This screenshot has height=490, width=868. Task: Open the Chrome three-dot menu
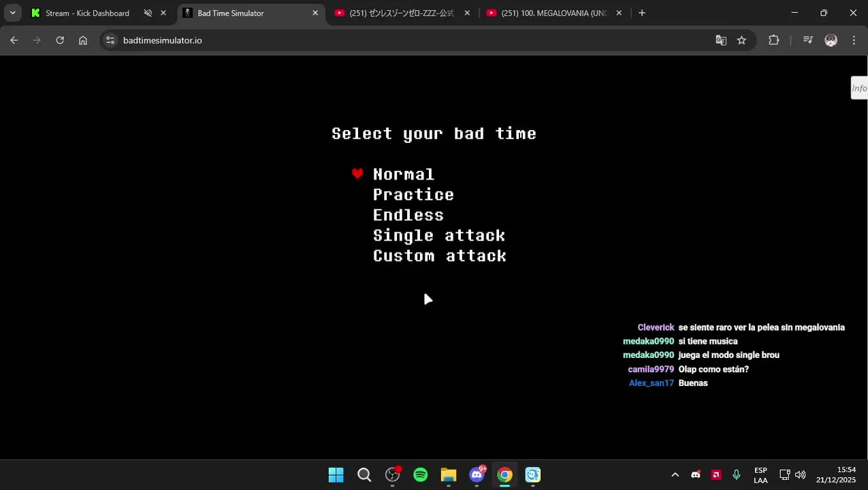(x=854, y=40)
